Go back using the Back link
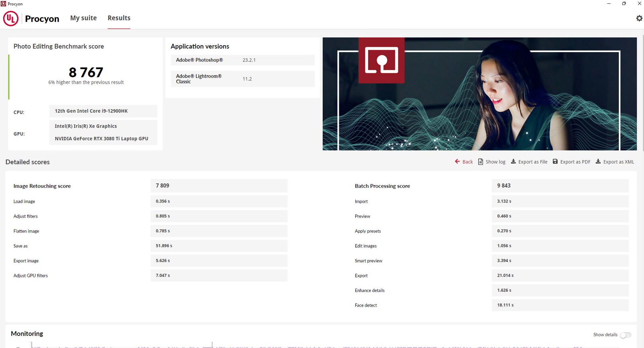The width and height of the screenshot is (644, 348). [x=468, y=162]
